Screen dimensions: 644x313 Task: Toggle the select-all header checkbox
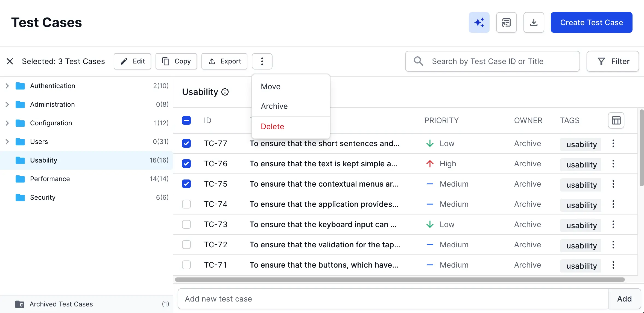pos(186,120)
